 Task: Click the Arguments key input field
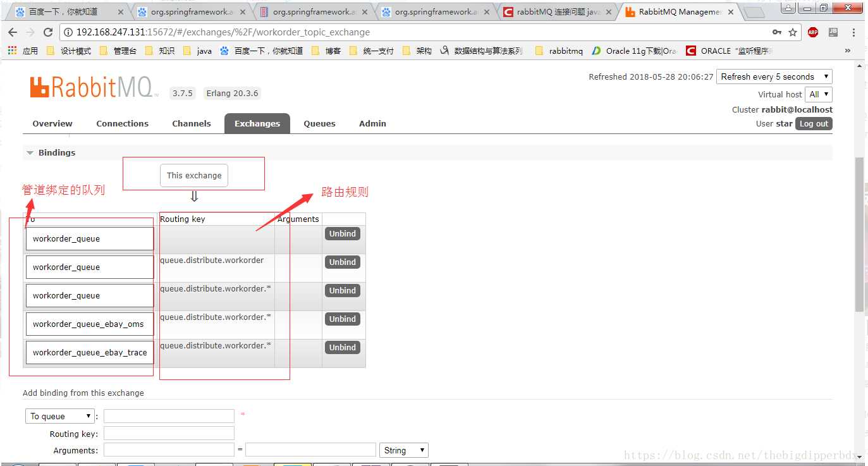point(169,450)
